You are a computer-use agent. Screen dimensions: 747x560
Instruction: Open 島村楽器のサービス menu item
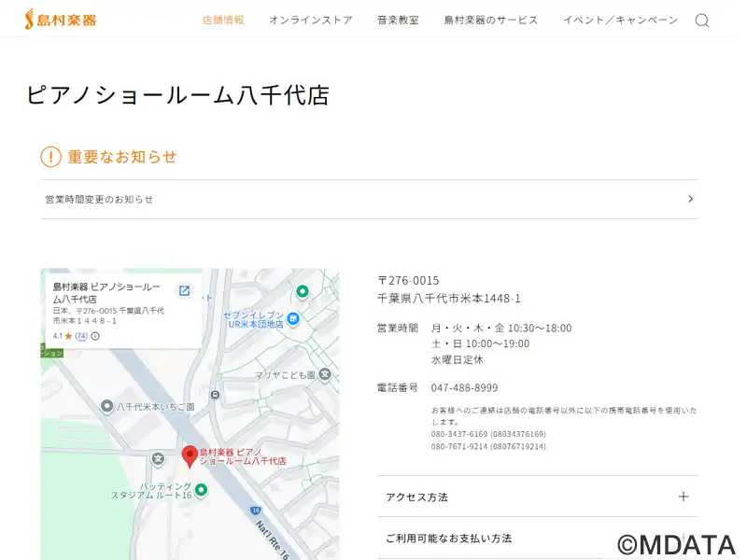point(491,20)
